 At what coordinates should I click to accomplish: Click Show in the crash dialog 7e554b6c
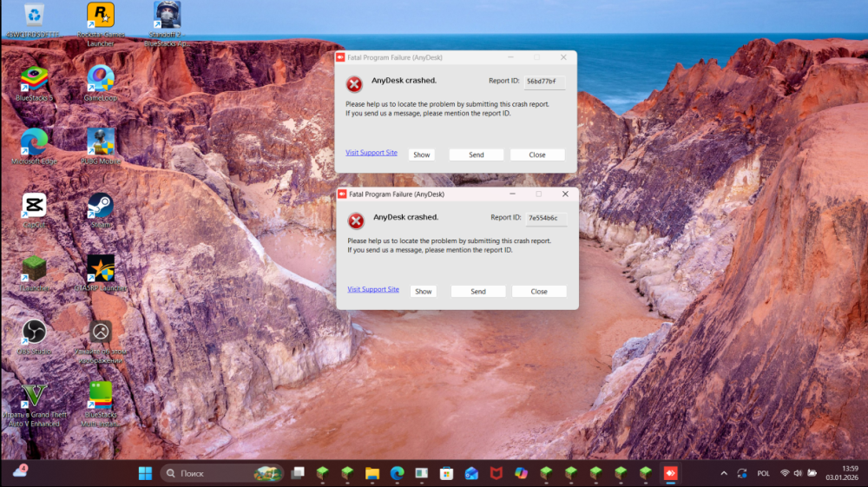point(423,292)
